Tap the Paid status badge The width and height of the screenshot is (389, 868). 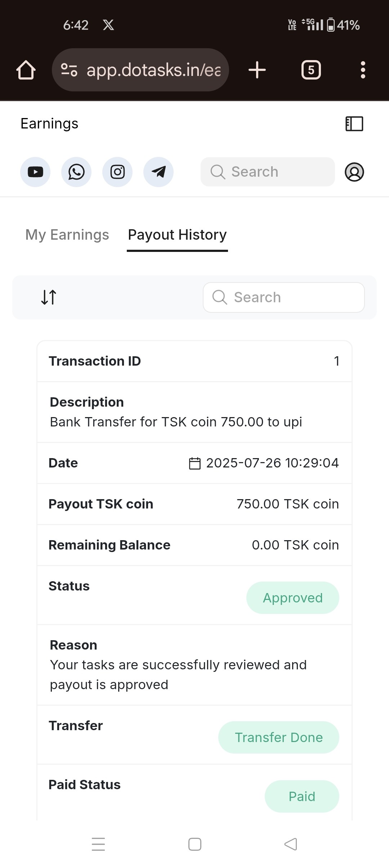point(302,796)
